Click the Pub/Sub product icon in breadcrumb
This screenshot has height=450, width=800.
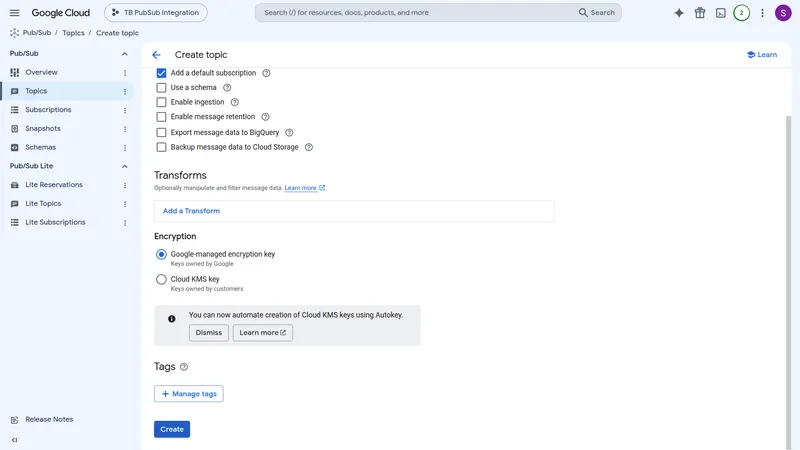[14, 33]
